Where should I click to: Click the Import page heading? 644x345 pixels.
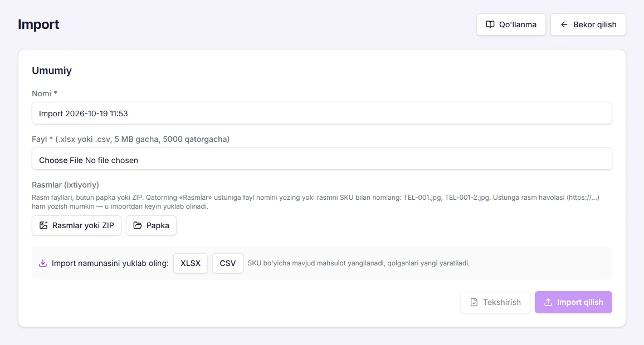(x=38, y=24)
